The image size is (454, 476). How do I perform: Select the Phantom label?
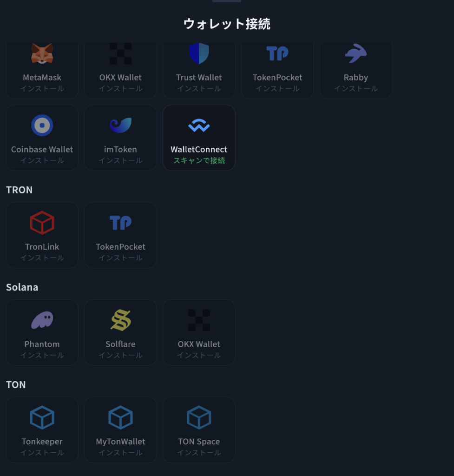(x=42, y=344)
